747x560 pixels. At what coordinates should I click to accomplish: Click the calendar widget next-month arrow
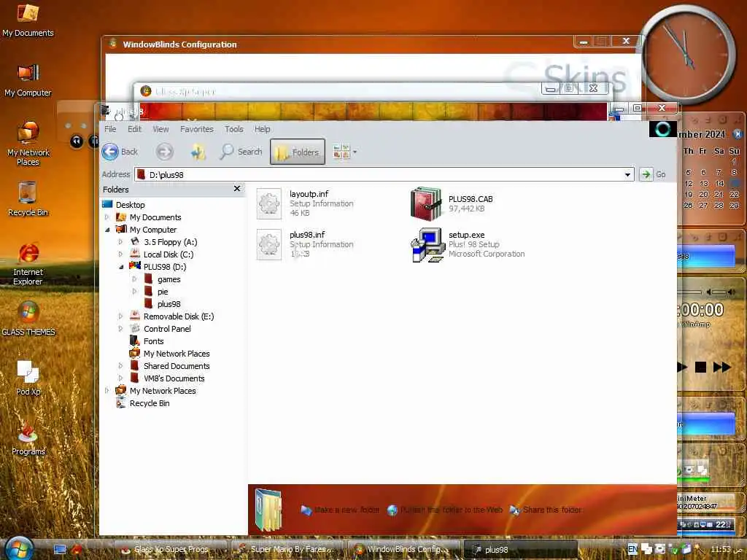(738, 134)
